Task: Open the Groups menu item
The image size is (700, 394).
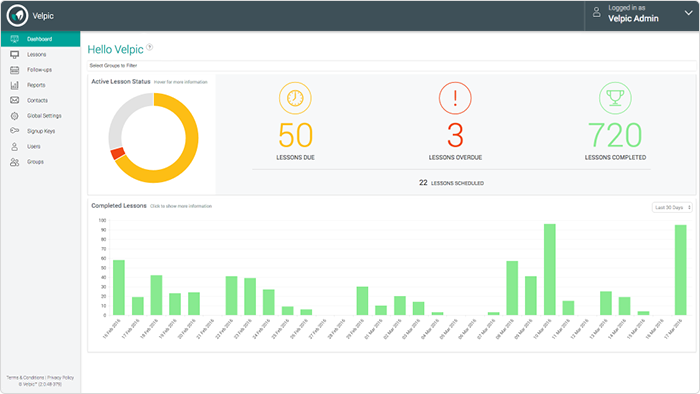Action: [x=41, y=162]
